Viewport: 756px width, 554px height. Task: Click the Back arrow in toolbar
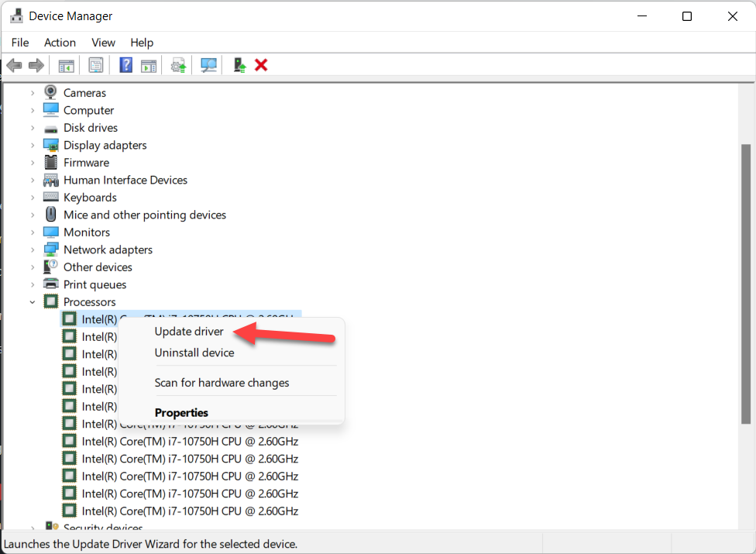14,65
